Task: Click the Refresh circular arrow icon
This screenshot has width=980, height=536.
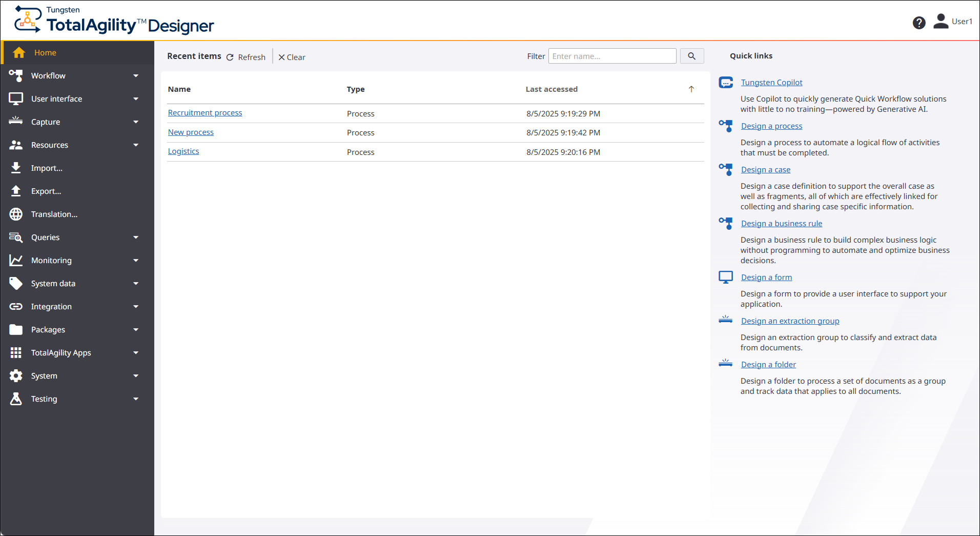Action: (230, 57)
